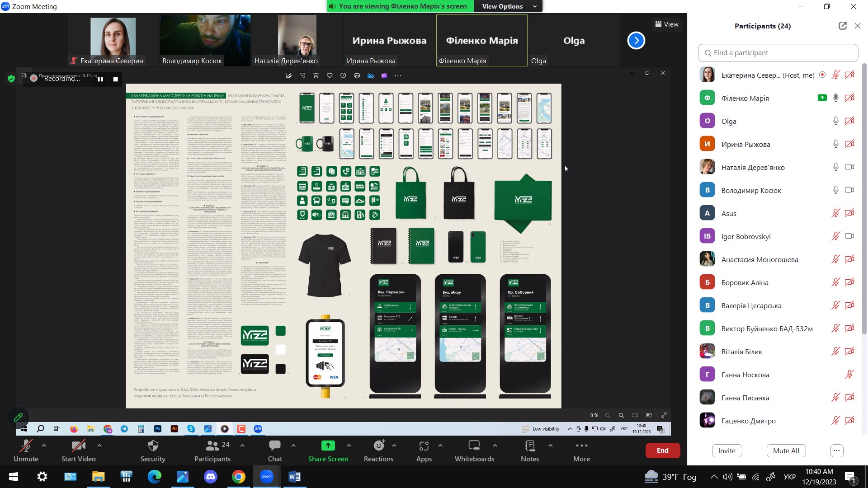
Task: Toggle Start Video camera
Action: (78, 450)
